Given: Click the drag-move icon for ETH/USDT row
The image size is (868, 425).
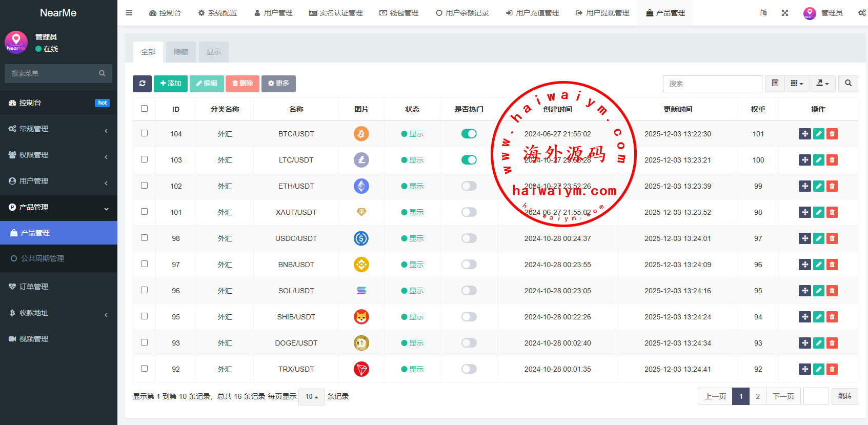Looking at the screenshot, I should (805, 186).
